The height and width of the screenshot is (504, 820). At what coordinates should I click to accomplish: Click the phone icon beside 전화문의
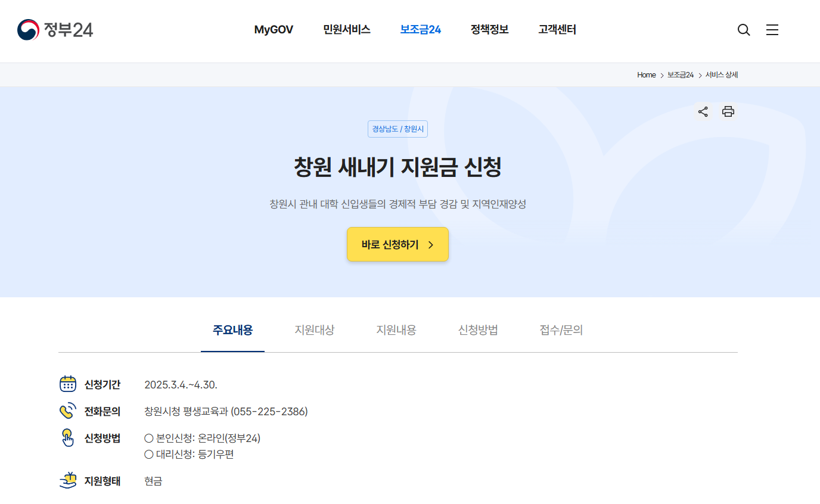point(67,411)
